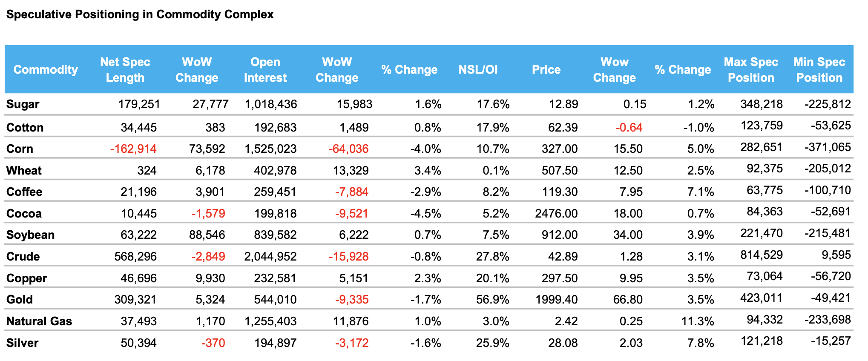Click the 'Gold' row label
This screenshot has width=868, height=361.
pyautogui.click(x=20, y=300)
